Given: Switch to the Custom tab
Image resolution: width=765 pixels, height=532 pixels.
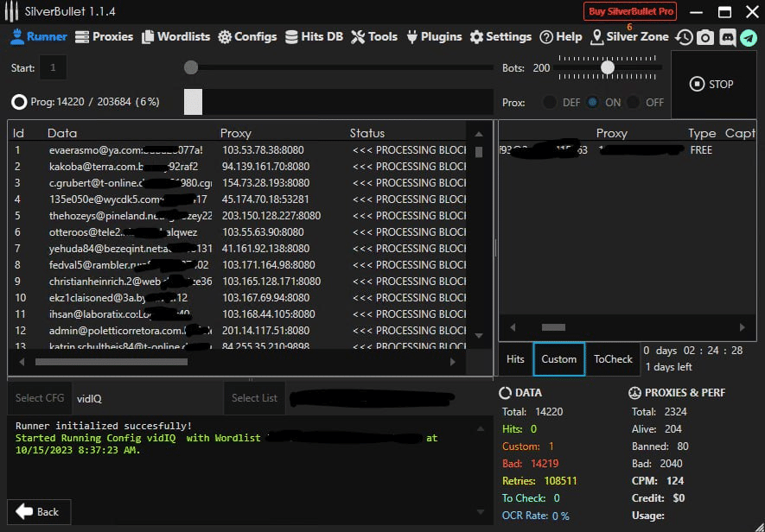Looking at the screenshot, I should coord(558,359).
